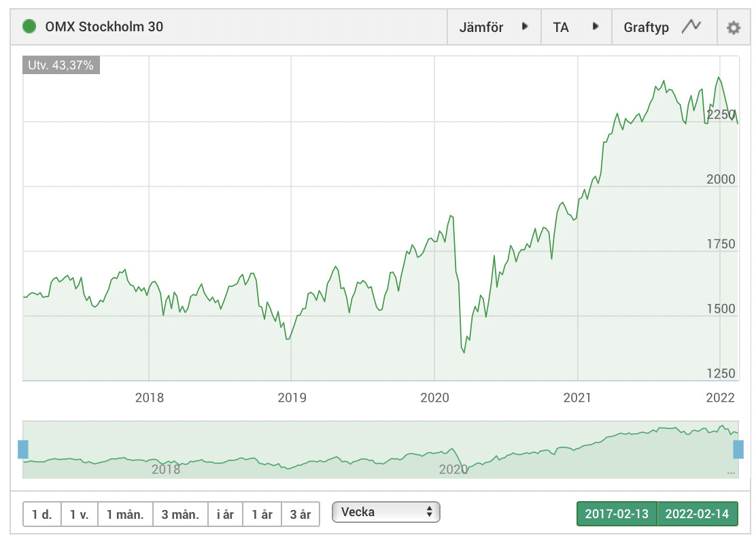The image size is (756, 544).
Task: Click the 1500 value on the y-axis
Action: [x=721, y=309]
